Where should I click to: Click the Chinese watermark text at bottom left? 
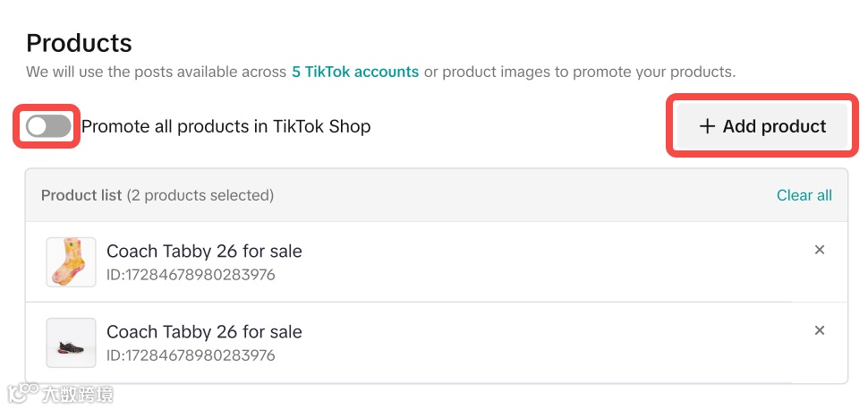pos(77,393)
